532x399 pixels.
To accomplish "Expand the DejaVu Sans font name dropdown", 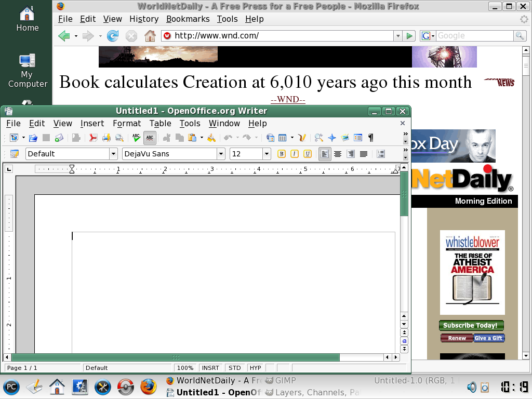I will 221,154.
